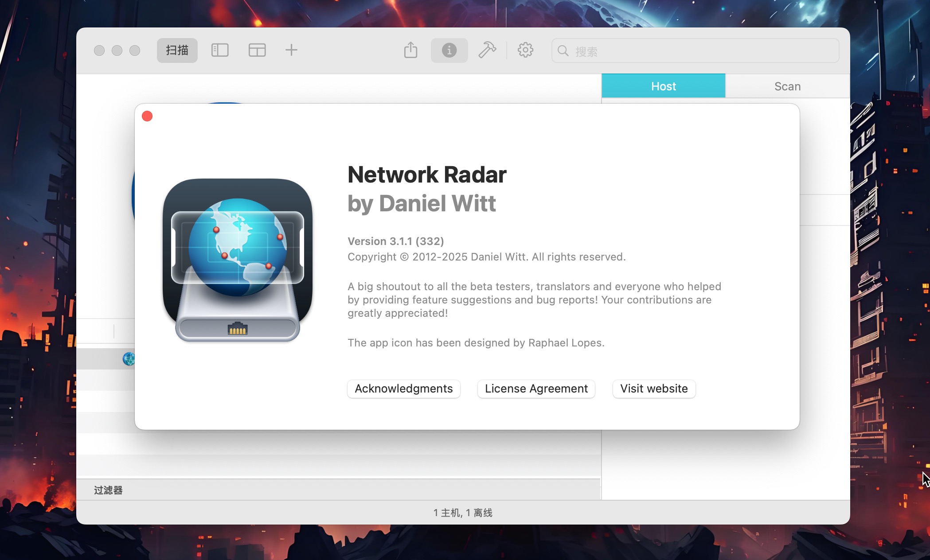This screenshot has width=930, height=560.
Task: Click the 过滤器 filter bar label
Action: pos(108,490)
